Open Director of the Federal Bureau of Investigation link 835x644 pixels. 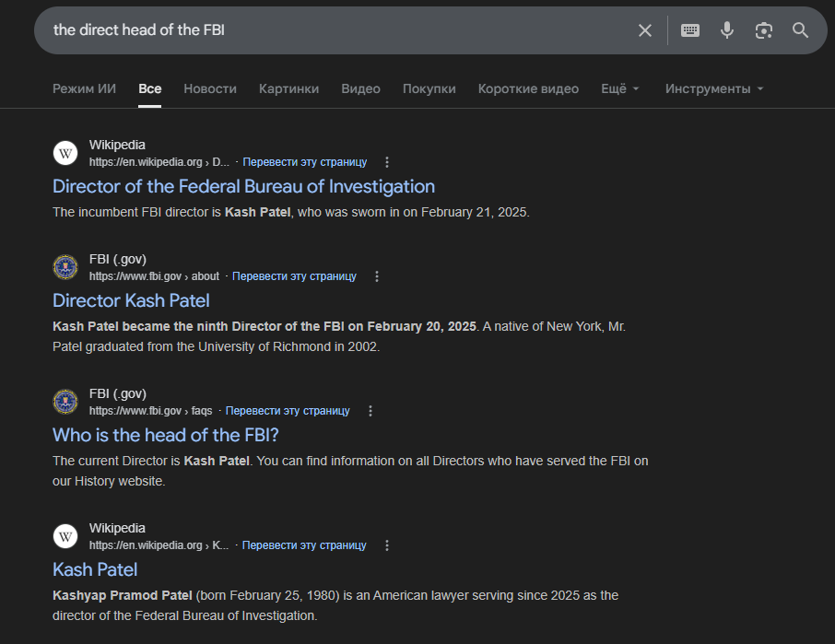243,186
